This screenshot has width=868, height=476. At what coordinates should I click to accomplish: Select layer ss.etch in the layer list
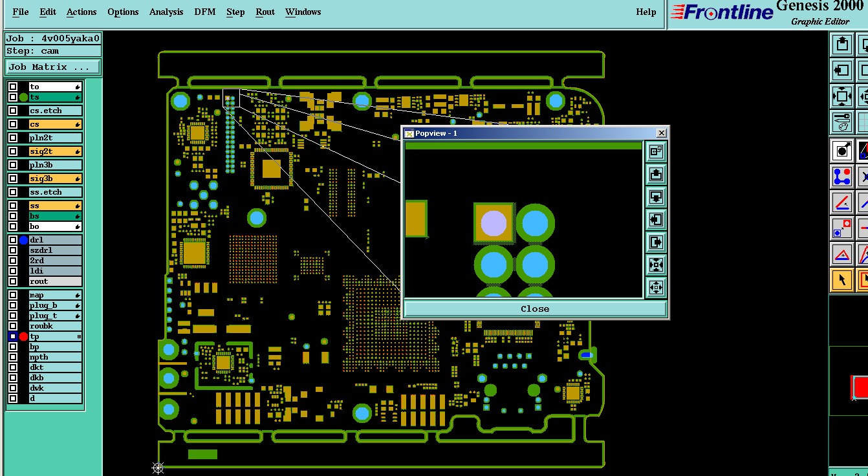tap(55, 192)
